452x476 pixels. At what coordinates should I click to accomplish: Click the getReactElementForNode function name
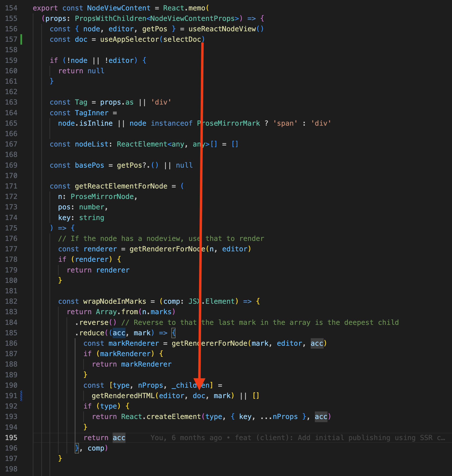[121, 186]
